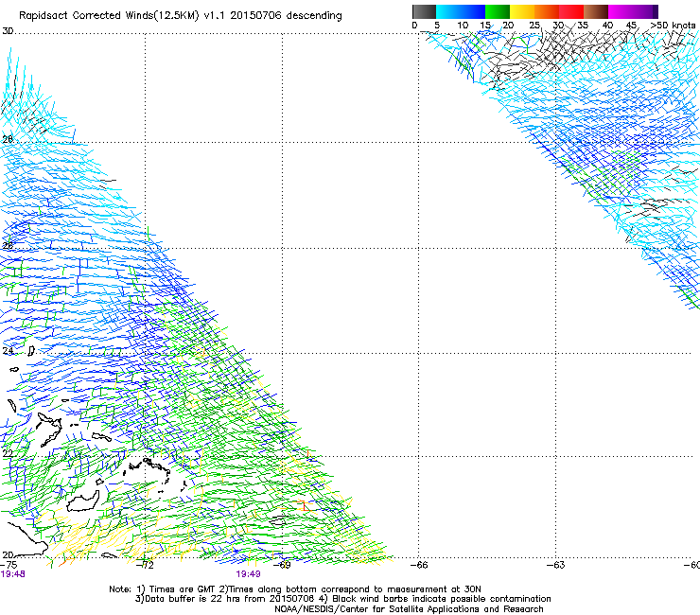700x615 pixels.
Task: Click the green 15-20 knots legend segment
Action: (497, 11)
